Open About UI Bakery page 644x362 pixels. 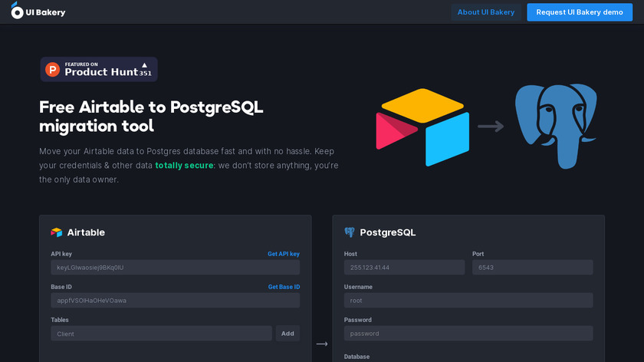click(x=486, y=12)
